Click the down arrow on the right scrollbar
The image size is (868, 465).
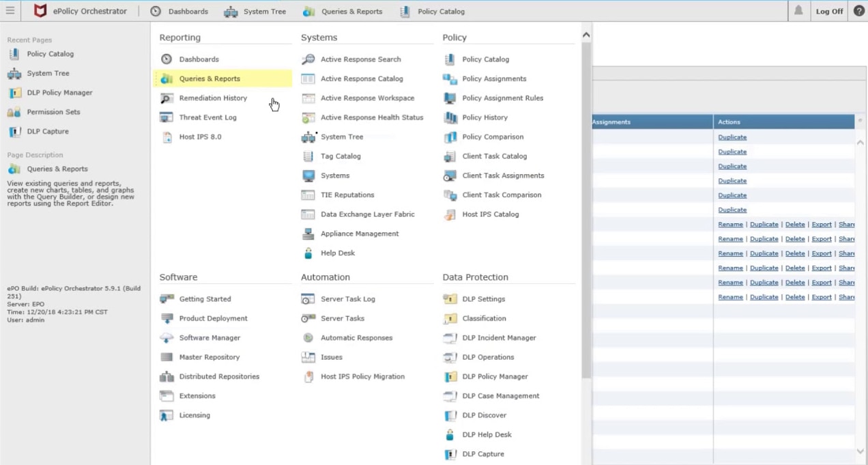pyautogui.click(x=860, y=451)
